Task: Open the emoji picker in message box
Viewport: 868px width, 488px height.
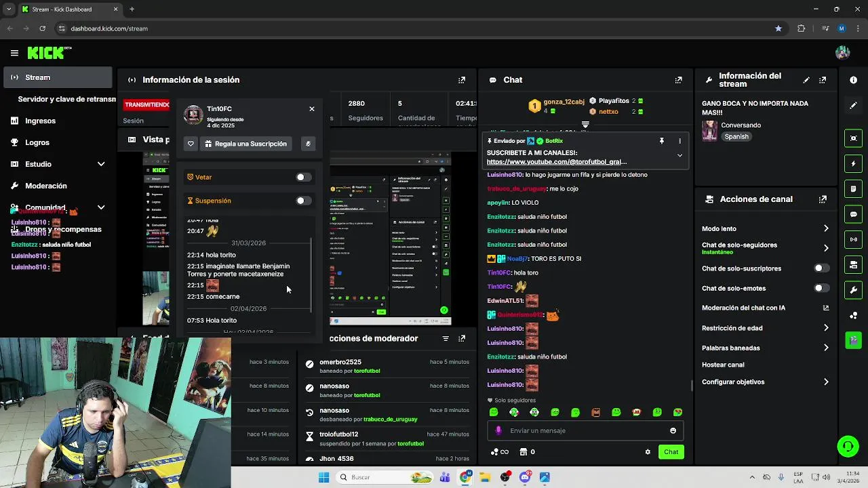Action: (x=673, y=430)
